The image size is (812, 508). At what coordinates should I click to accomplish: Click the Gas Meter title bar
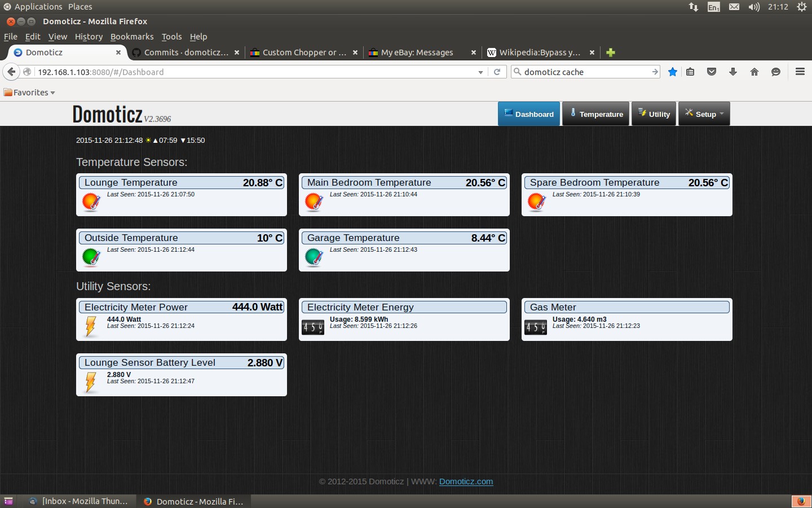pyautogui.click(x=627, y=307)
